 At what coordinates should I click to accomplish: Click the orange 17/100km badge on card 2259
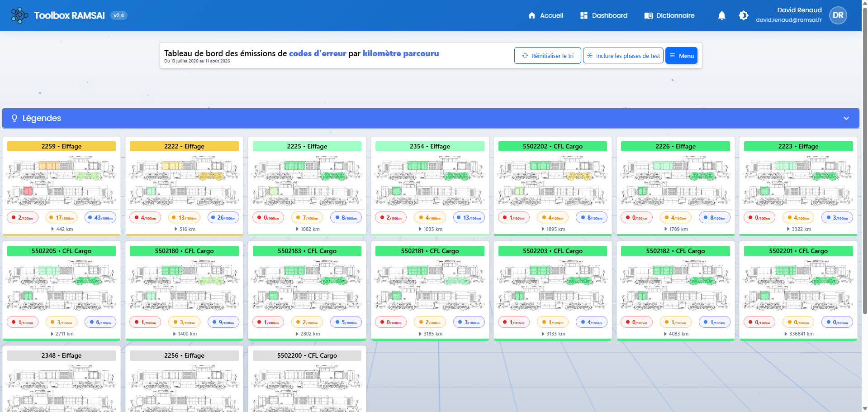click(x=62, y=218)
